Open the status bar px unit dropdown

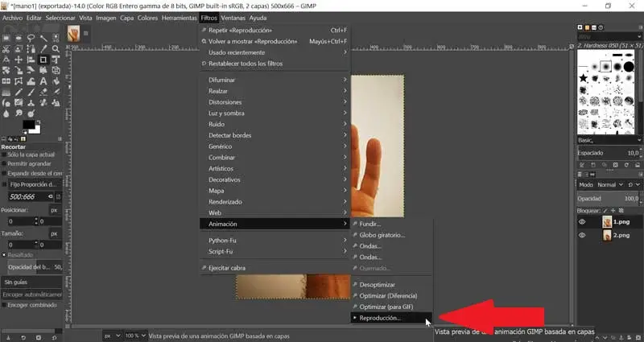(112, 336)
